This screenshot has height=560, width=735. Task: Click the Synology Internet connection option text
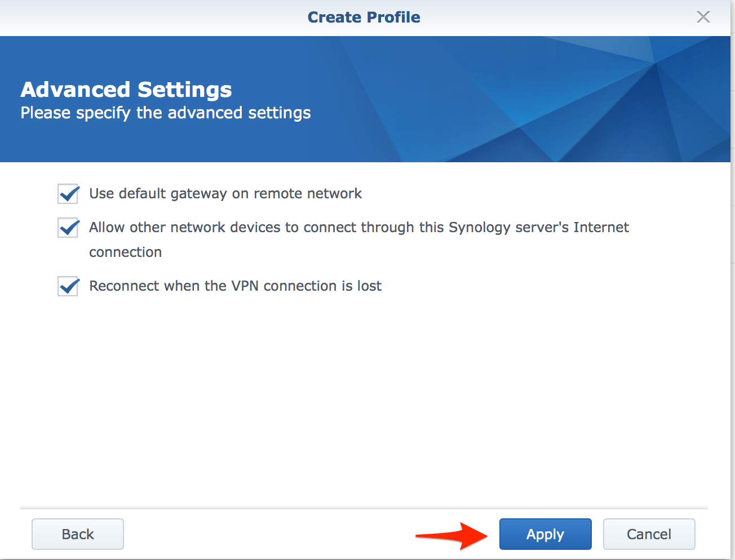[358, 227]
